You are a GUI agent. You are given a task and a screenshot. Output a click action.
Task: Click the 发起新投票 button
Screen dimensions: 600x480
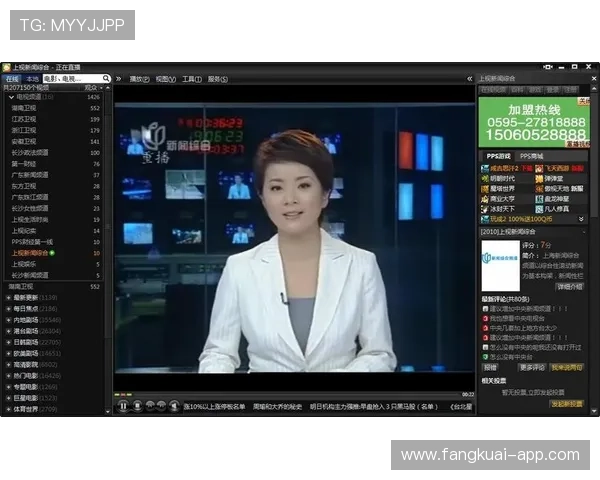(567, 404)
